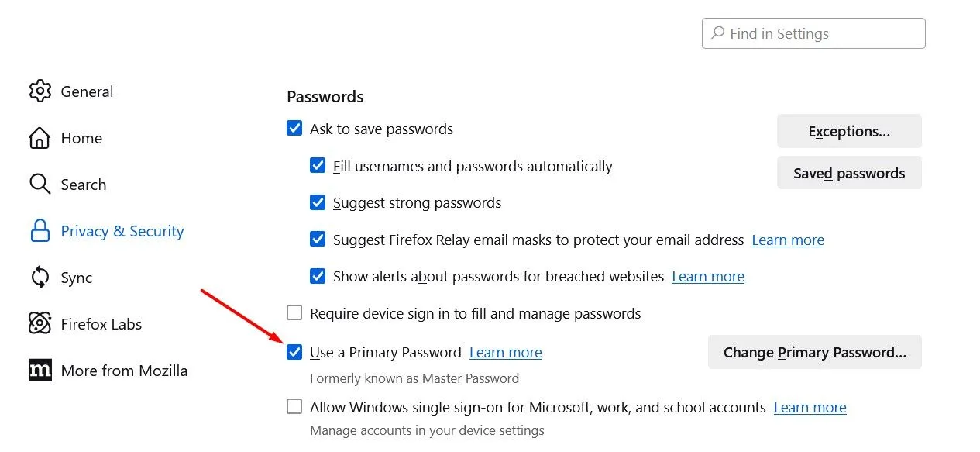
Task: Click the Sync arrows icon
Action: [40, 278]
